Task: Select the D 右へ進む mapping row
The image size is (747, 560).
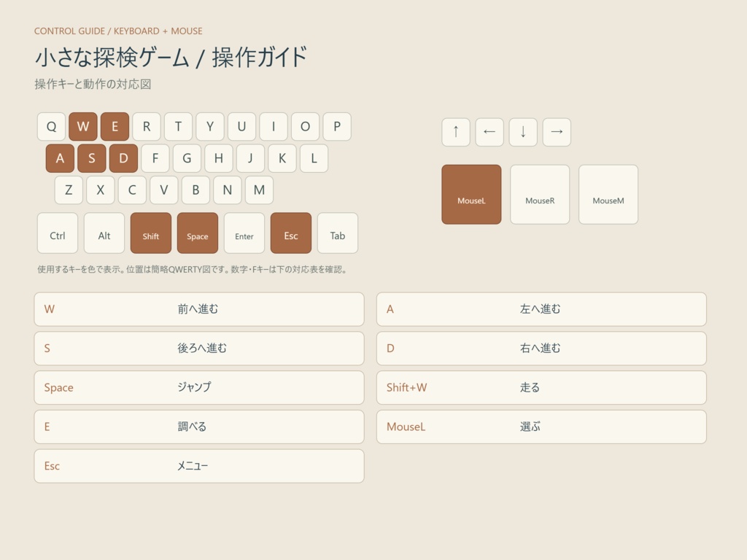Action: click(x=542, y=349)
